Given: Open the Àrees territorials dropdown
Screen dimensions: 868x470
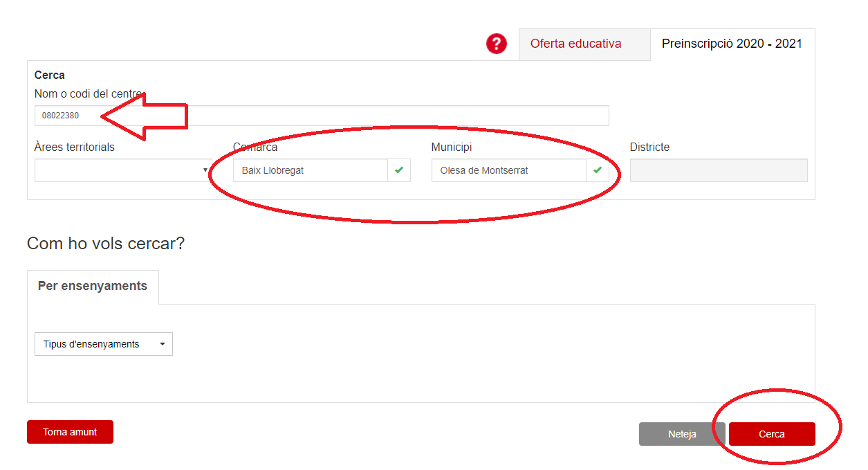Looking at the screenshot, I should (122, 170).
